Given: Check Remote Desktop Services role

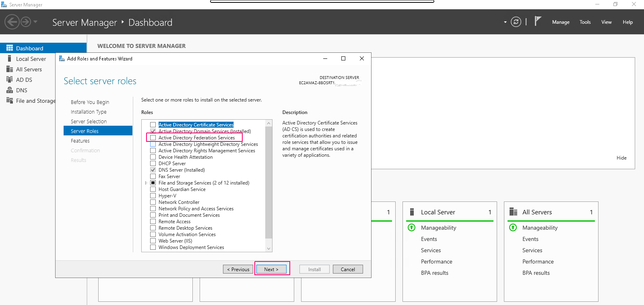Looking at the screenshot, I should tap(153, 228).
